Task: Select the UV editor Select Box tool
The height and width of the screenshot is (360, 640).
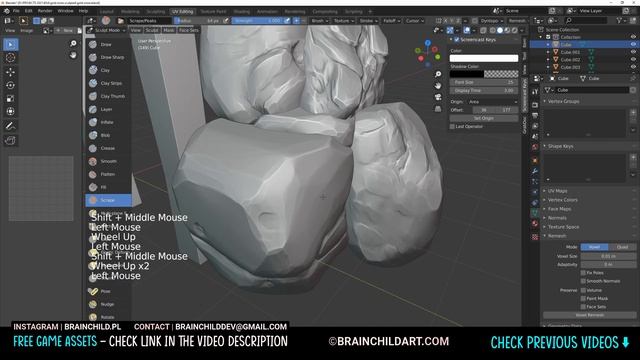Action: (x=11, y=44)
